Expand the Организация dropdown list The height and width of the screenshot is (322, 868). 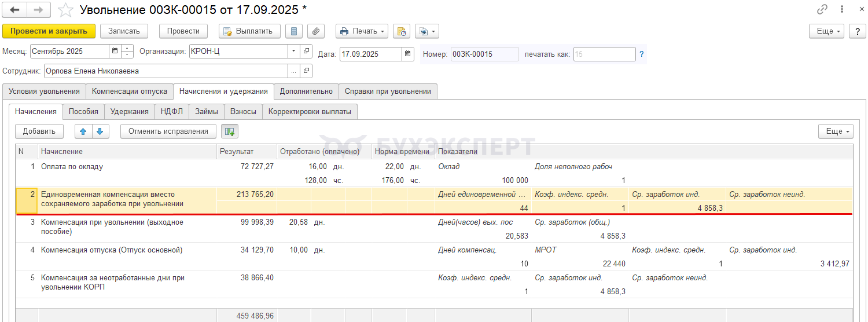coord(293,51)
